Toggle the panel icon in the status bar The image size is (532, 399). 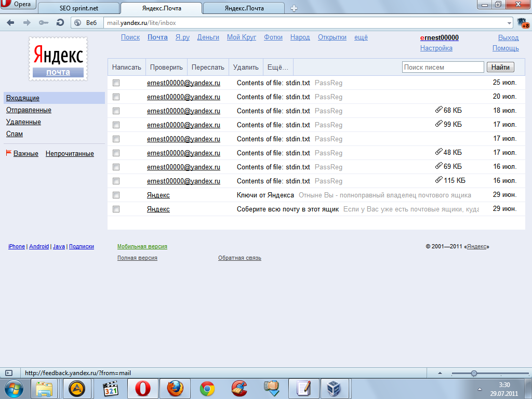[9, 373]
